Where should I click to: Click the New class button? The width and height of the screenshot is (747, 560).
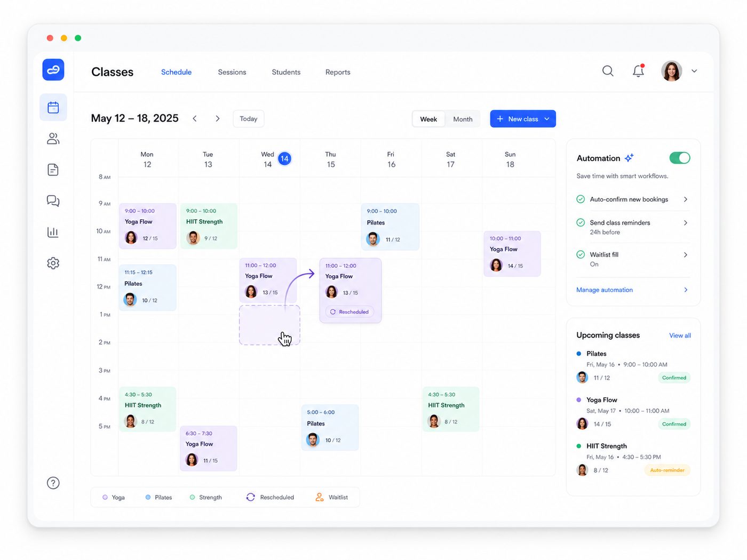[523, 119]
